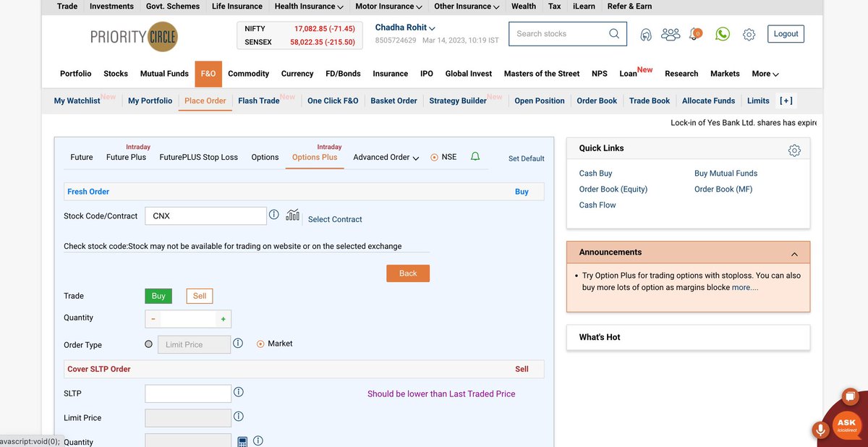Open the Chadha Rohit account dropdown
Screen dimensions: 868x447
point(405,27)
